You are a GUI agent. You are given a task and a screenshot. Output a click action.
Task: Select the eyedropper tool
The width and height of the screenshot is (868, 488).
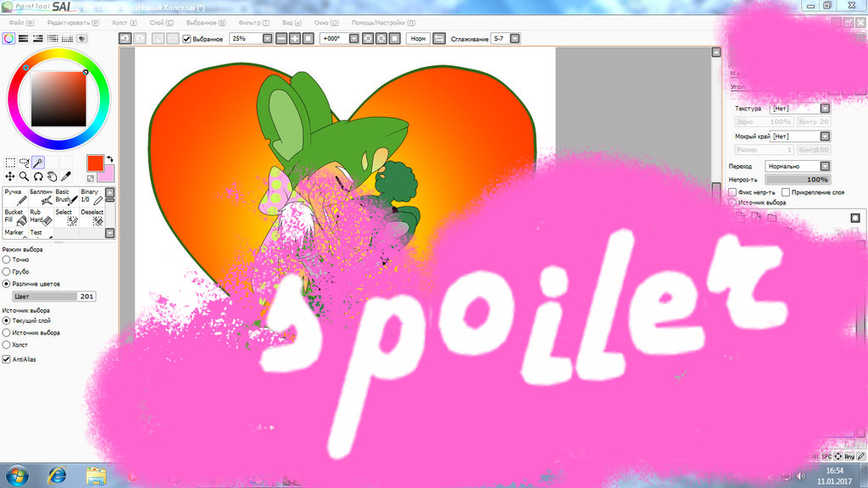pyautogui.click(x=66, y=176)
